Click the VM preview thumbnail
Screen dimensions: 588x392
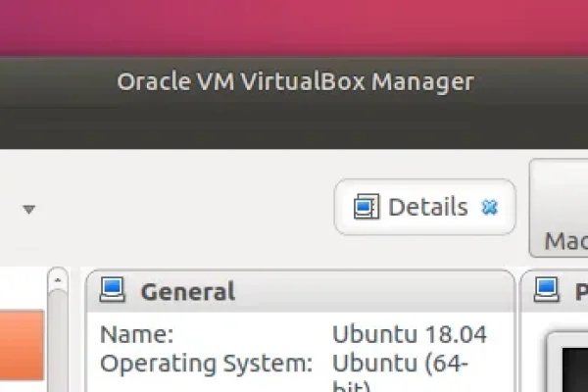[x=568, y=364]
